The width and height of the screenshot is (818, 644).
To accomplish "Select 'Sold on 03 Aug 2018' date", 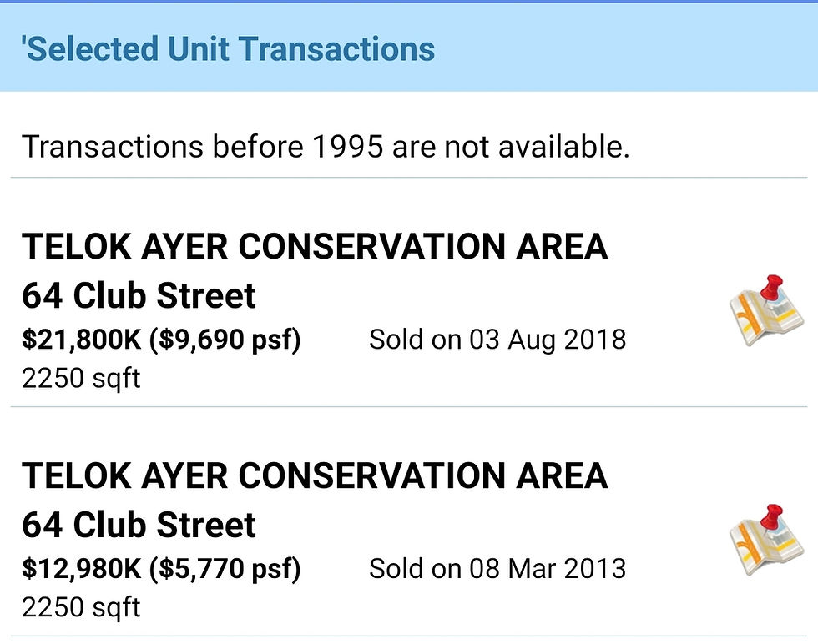I will coord(497,340).
